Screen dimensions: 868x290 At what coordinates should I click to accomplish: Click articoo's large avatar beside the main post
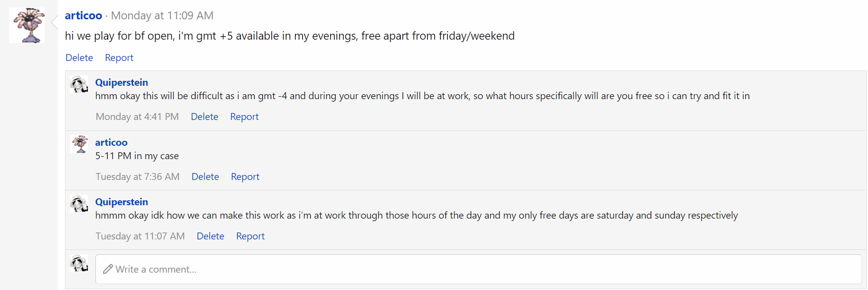[27, 25]
